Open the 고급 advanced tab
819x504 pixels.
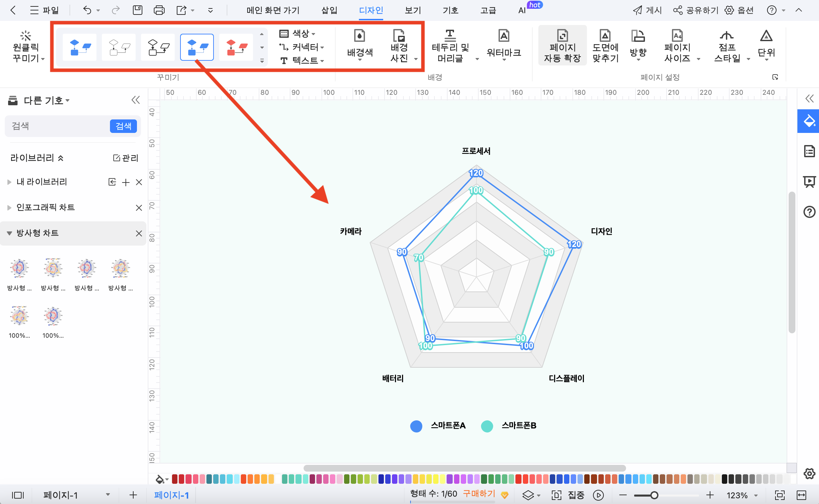coord(488,10)
